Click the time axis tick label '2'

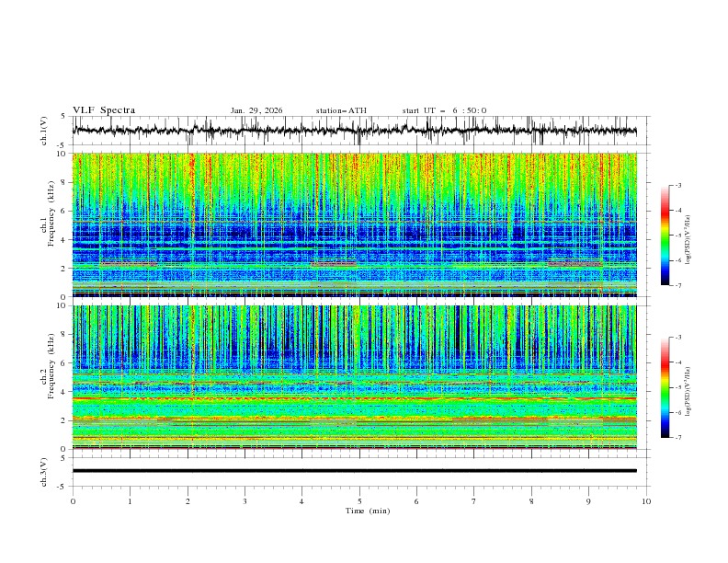pos(188,501)
